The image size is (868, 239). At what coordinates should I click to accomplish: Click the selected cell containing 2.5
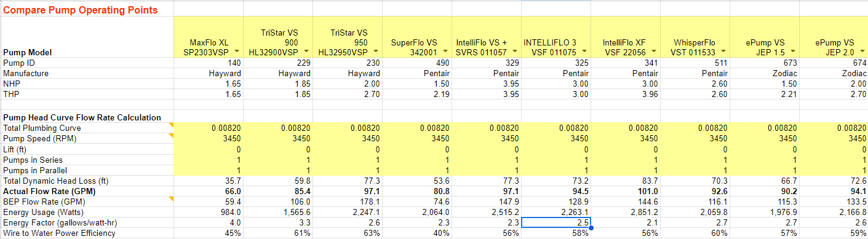coord(556,222)
